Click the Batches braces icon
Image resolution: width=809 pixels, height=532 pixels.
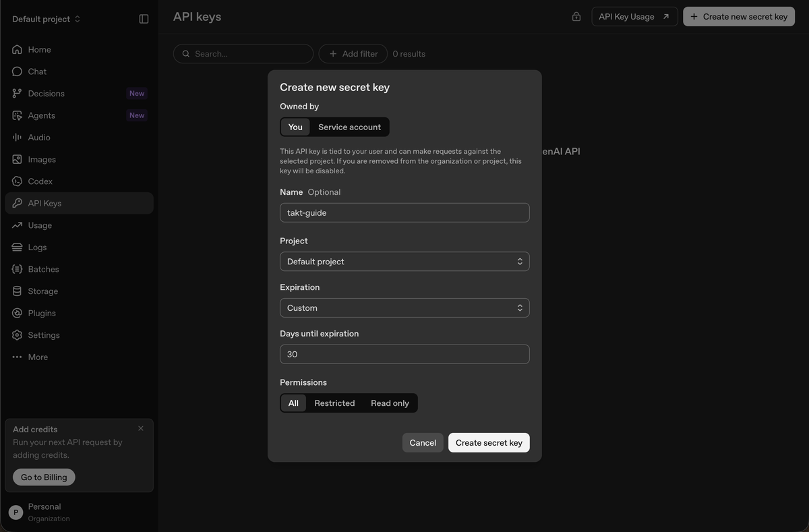tap(17, 269)
